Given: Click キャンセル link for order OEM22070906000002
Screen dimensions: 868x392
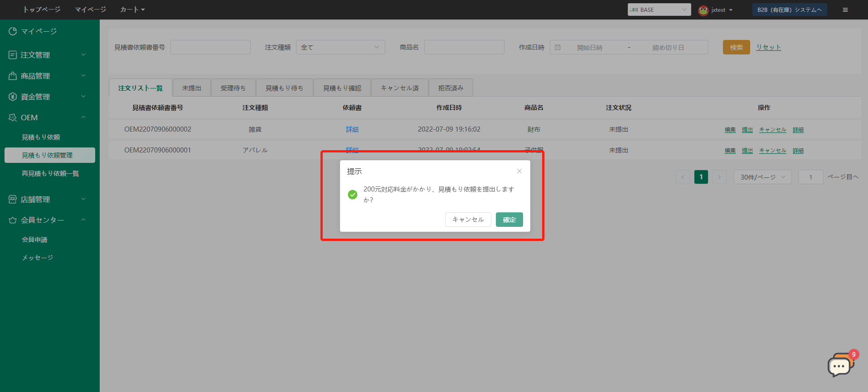Looking at the screenshot, I should [773, 130].
